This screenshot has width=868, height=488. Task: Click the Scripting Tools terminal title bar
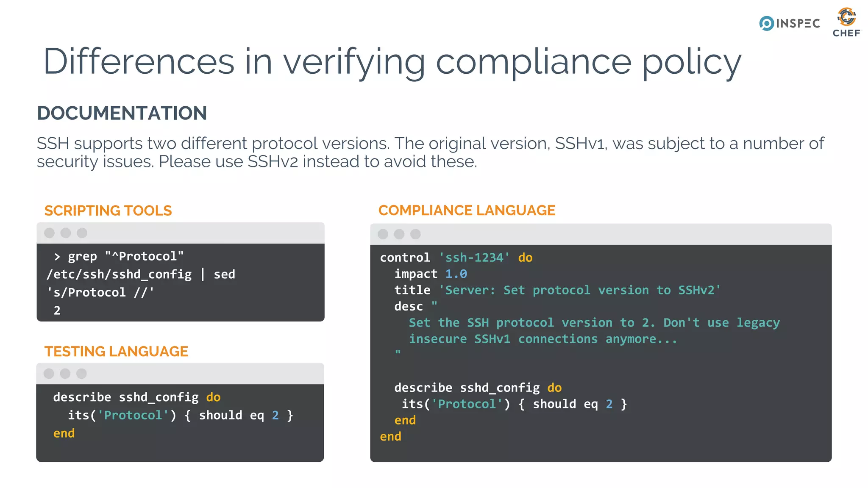181,233
